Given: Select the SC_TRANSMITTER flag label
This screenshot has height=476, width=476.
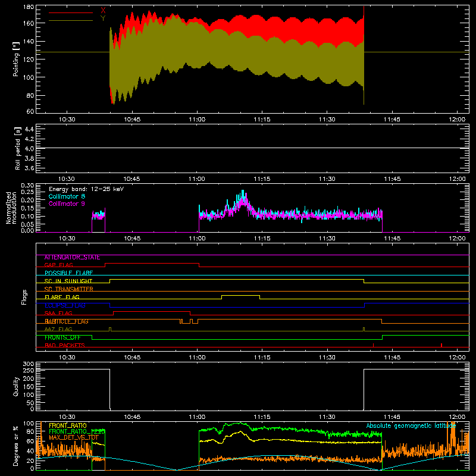Looking at the screenshot, I should [68, 289].
